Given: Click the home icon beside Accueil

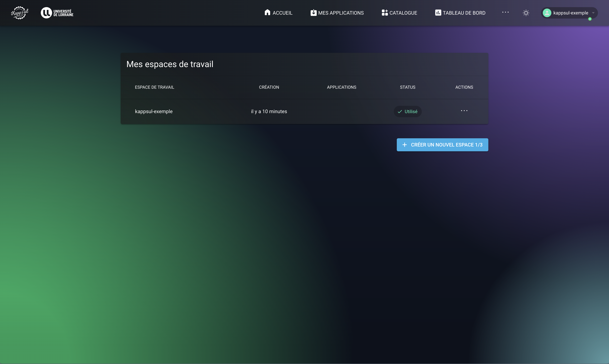Looking at the screenshot, I should click(267, 12).
